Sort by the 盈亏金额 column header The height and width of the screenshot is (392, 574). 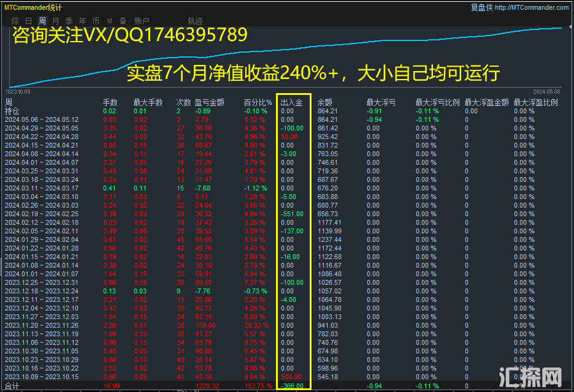(x=209, y=102)
